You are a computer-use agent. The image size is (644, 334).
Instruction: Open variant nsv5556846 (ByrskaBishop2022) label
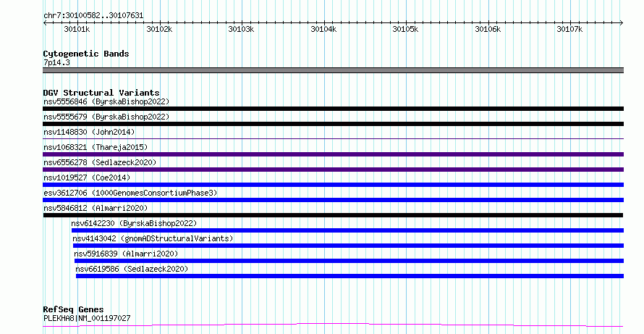tap(106, 101)
